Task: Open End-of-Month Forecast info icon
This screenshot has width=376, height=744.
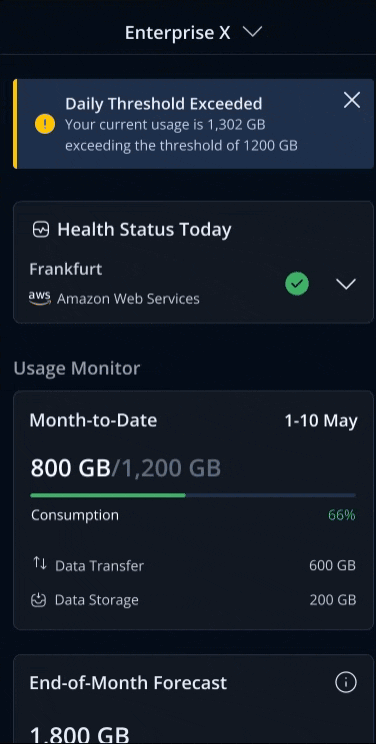Action: [346, 683]
